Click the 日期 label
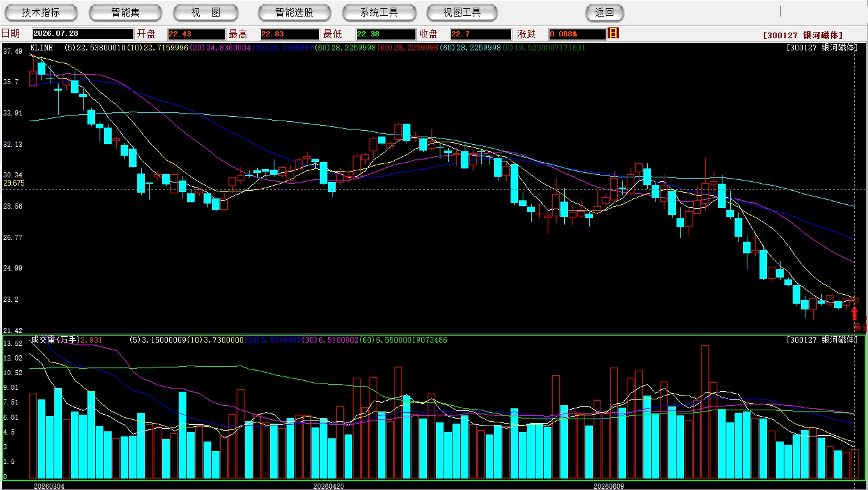This screenshot has height=490, width=868. 11,34
